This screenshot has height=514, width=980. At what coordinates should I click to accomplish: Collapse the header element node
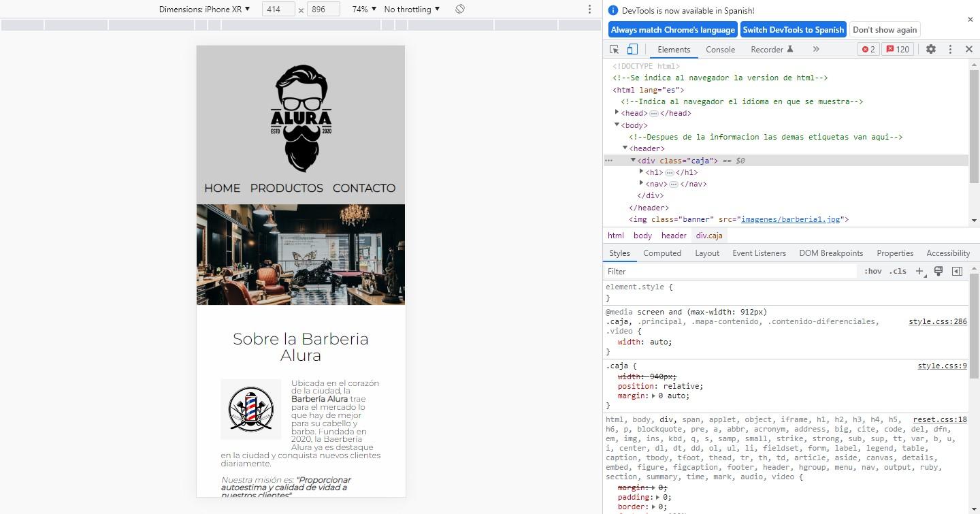pos(625,148)
